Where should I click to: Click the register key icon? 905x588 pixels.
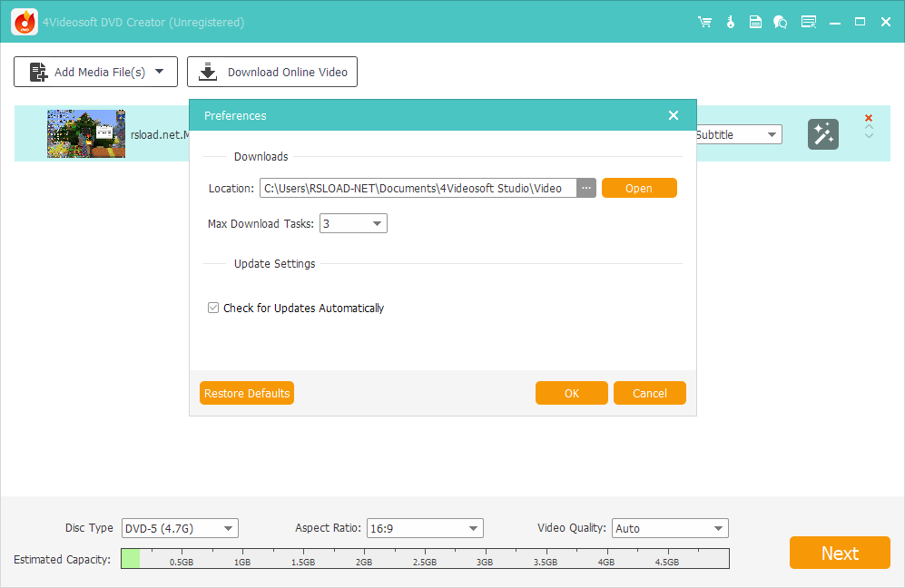coord(730,22)
